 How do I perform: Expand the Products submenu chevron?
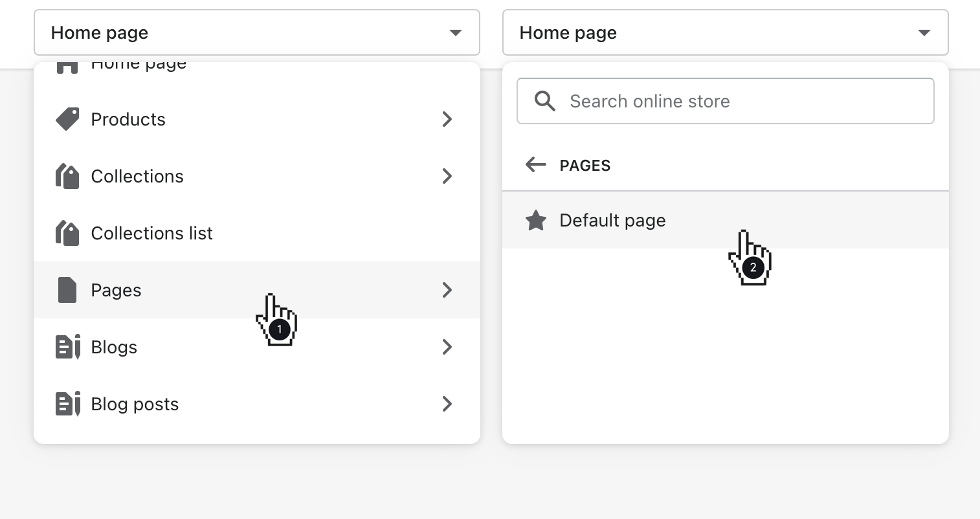447,119
